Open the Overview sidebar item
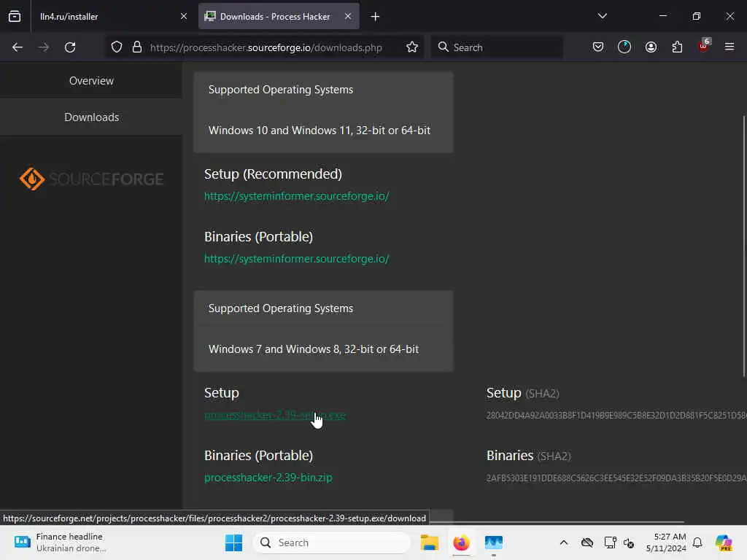 point(91,80)
